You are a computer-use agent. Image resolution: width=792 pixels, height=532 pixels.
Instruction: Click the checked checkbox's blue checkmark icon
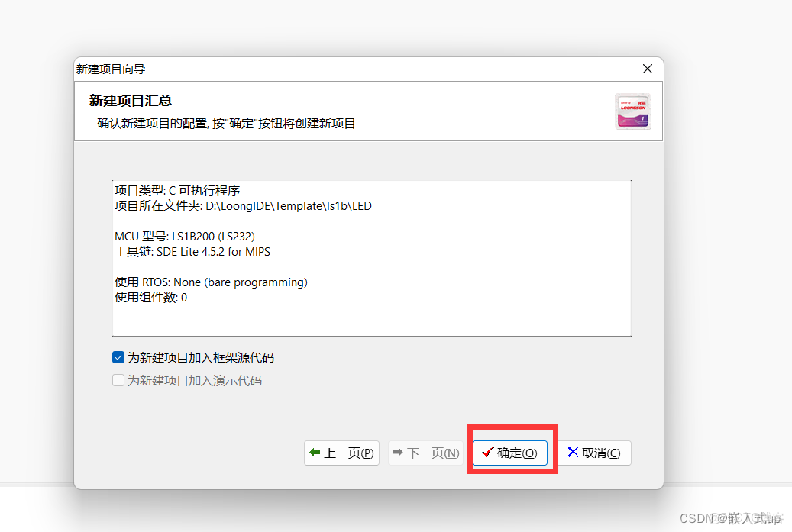click(118, 356)
